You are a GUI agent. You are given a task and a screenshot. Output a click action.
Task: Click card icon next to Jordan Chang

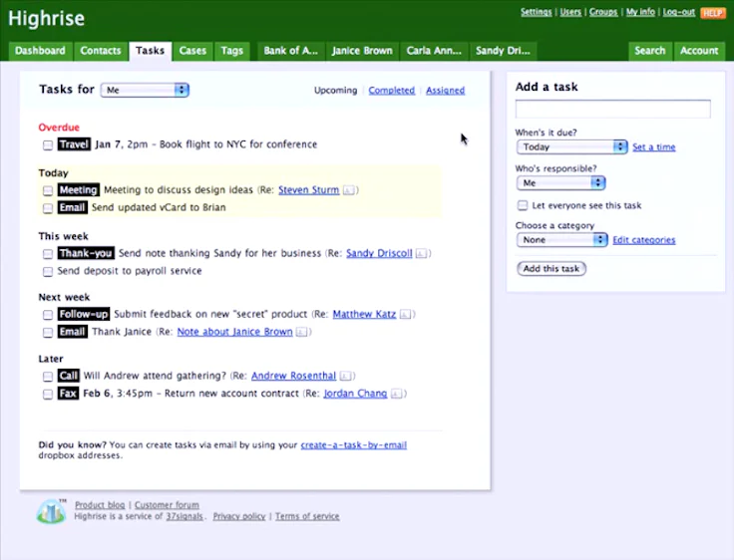[x=397, y=395]
